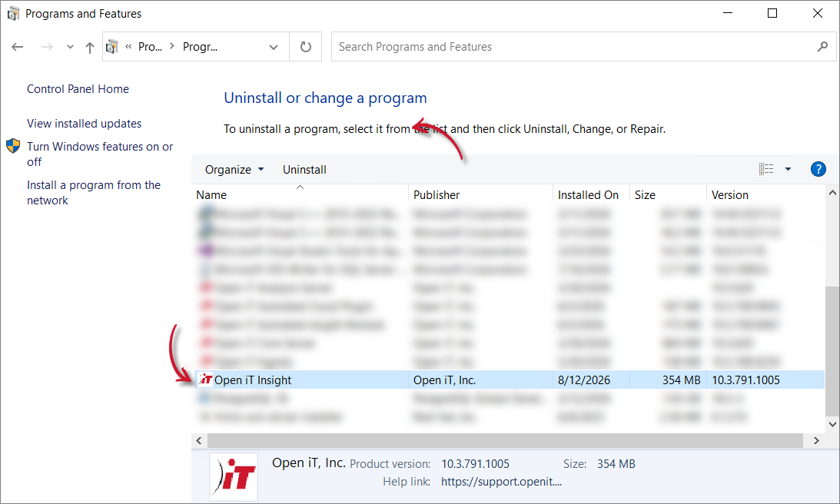Click version cell 10.3.791.1005
The width and height of the screenshot is (840, 504).
(x=745, y=380)
